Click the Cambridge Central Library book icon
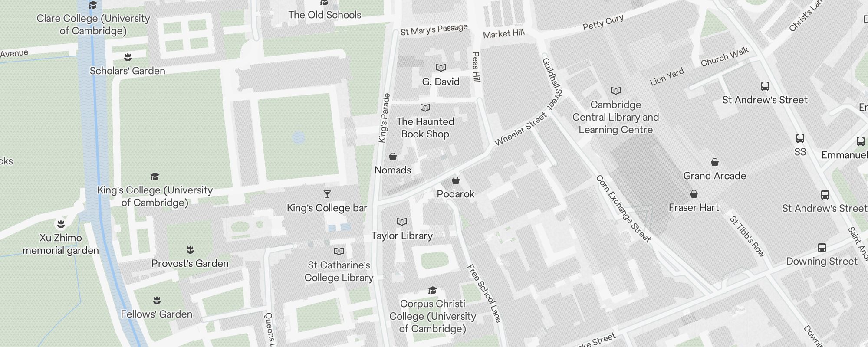Viewport: 868px width, 347px height. coord(616,91)
